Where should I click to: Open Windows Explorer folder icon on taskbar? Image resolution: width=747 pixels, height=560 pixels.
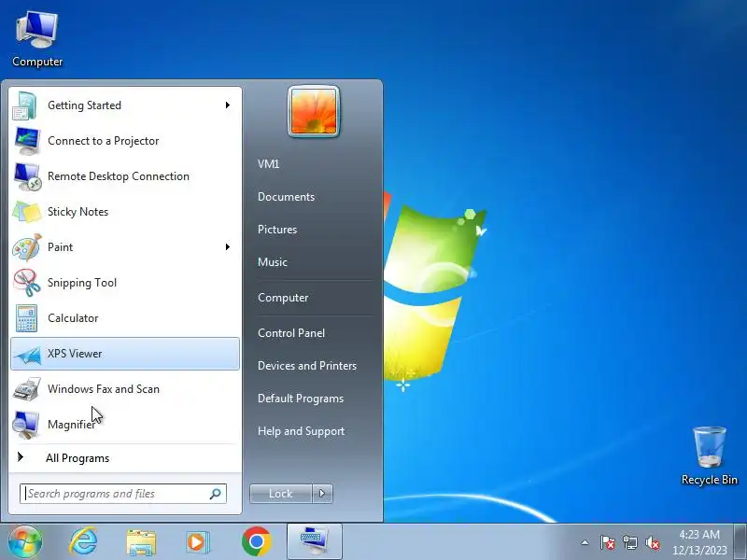[141, 542]
